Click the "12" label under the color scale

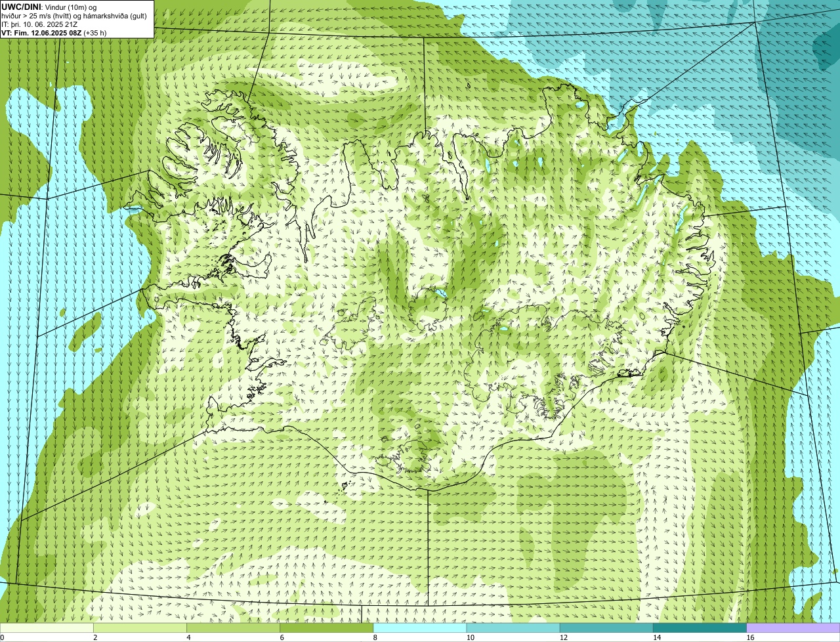tap(563, 637)
